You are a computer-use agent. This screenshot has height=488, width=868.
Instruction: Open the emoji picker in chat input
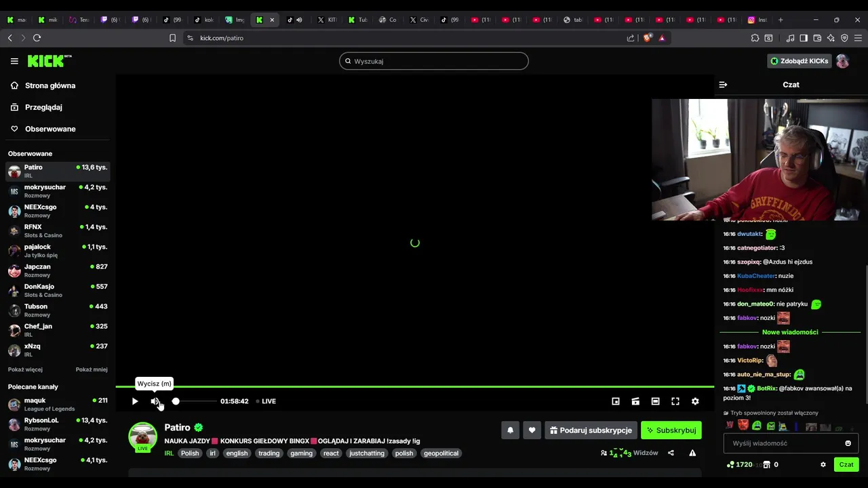848,443
